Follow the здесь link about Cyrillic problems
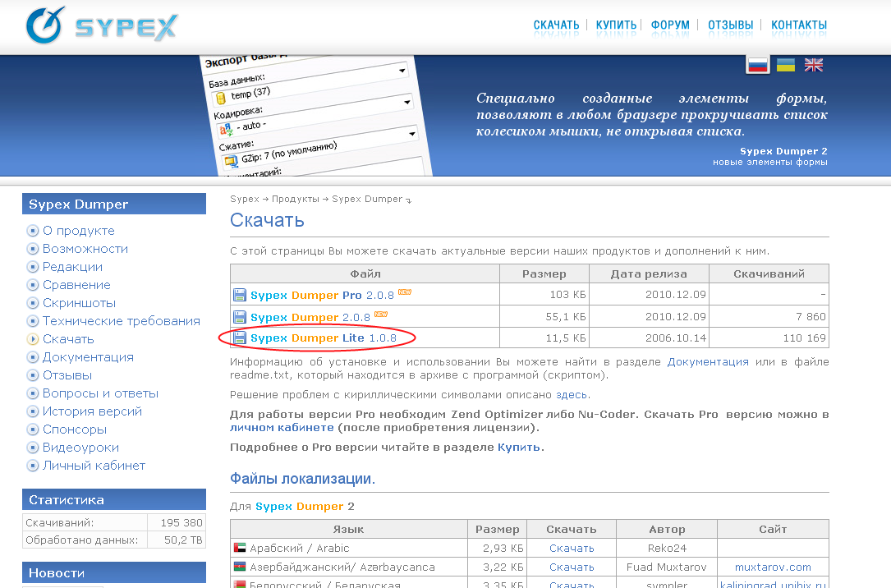 tap(571, 395)
